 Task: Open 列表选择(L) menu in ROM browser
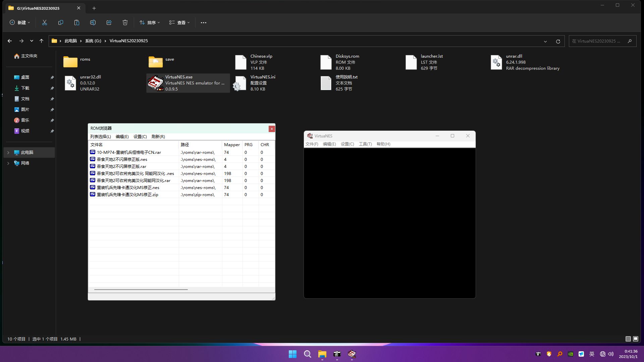(x=100, y=136)
